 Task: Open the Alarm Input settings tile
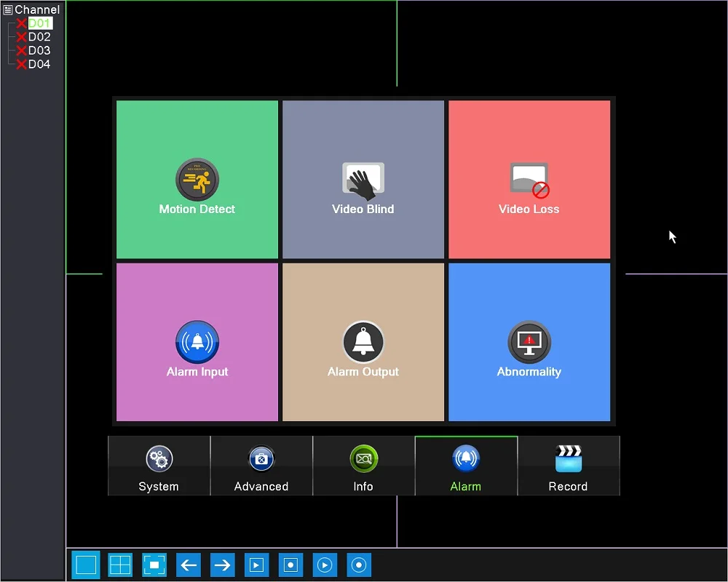pos(197,342)
